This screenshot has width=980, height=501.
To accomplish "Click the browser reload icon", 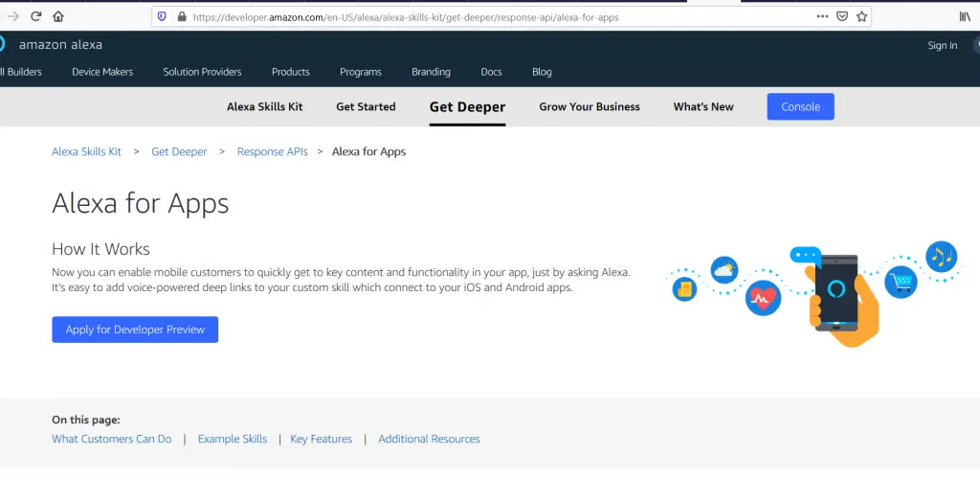I will [x=35, y=17].
